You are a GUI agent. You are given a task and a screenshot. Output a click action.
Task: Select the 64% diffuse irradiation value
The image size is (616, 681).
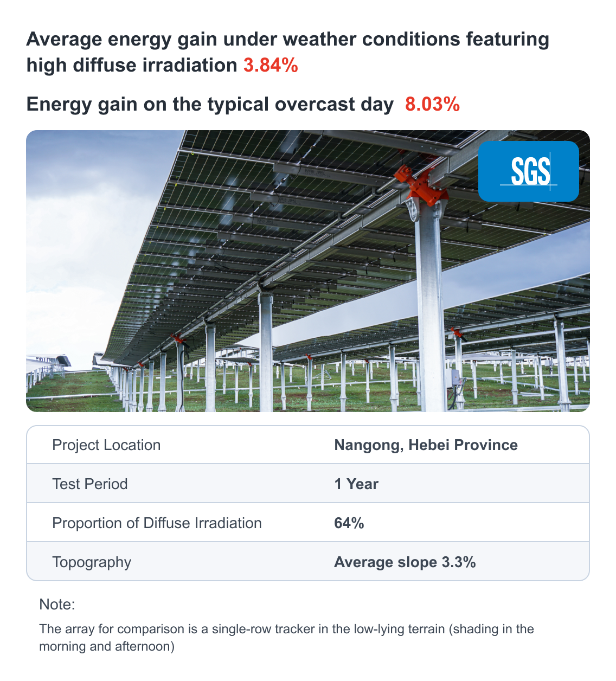pos(349,523)
